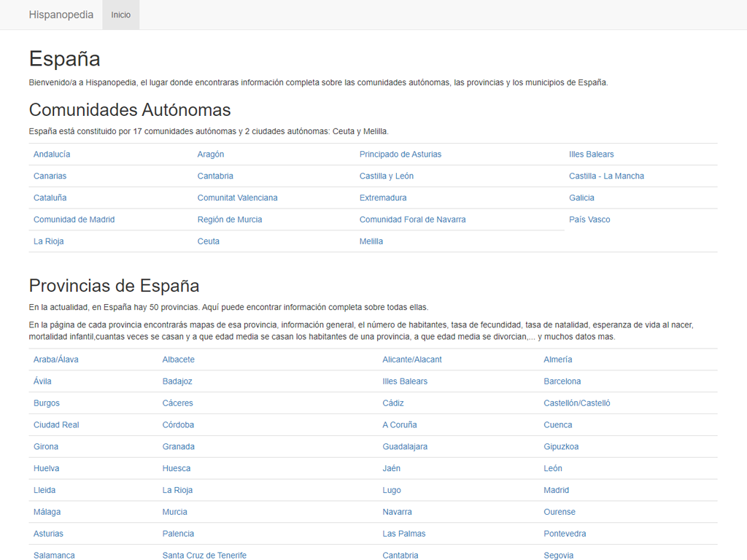
Task: Visit the Almería province page
Action: tap(558, 360)
